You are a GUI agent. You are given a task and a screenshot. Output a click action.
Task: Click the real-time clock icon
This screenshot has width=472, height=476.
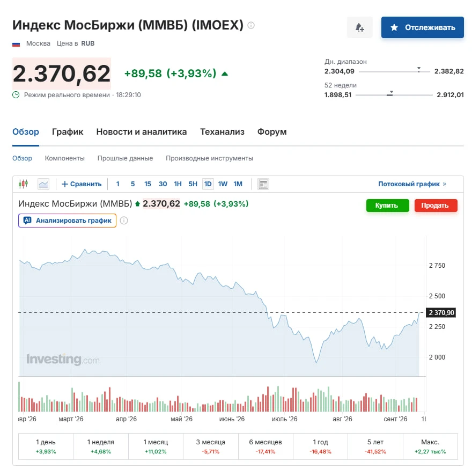(16, 94)
